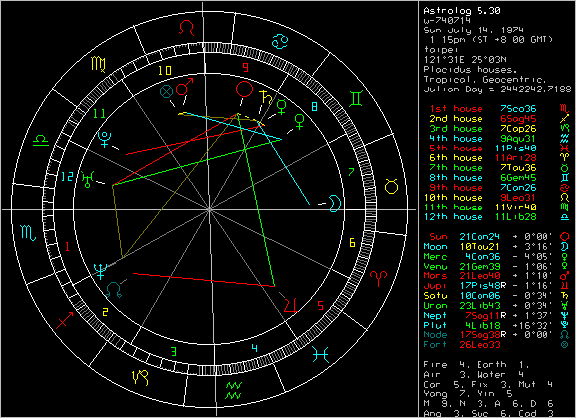Click house number 8 in the wheel
The image size is (576, 418).
tap(314, 107)
